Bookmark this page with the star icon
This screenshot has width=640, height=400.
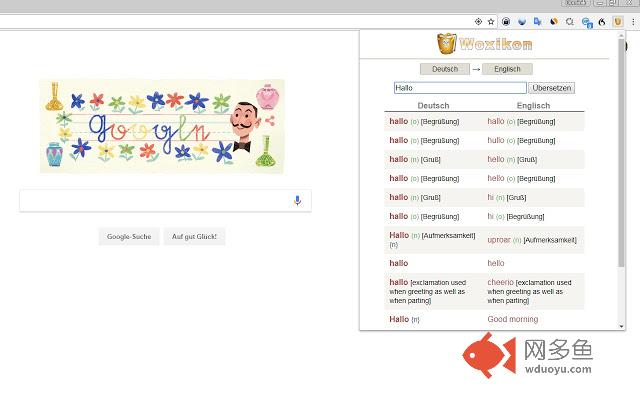click(x=491, y=21)
